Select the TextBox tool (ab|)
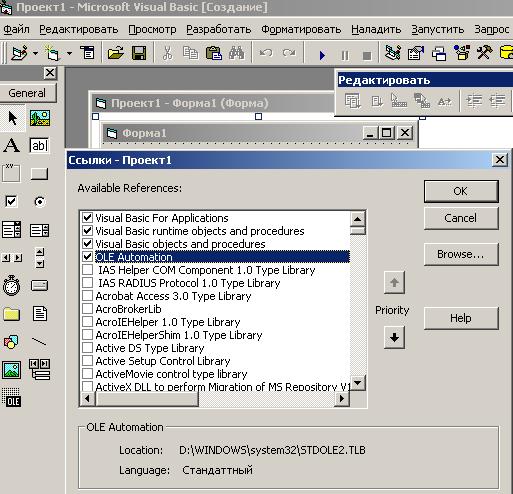The image size is (513, 494). click(x=39, y=146)
